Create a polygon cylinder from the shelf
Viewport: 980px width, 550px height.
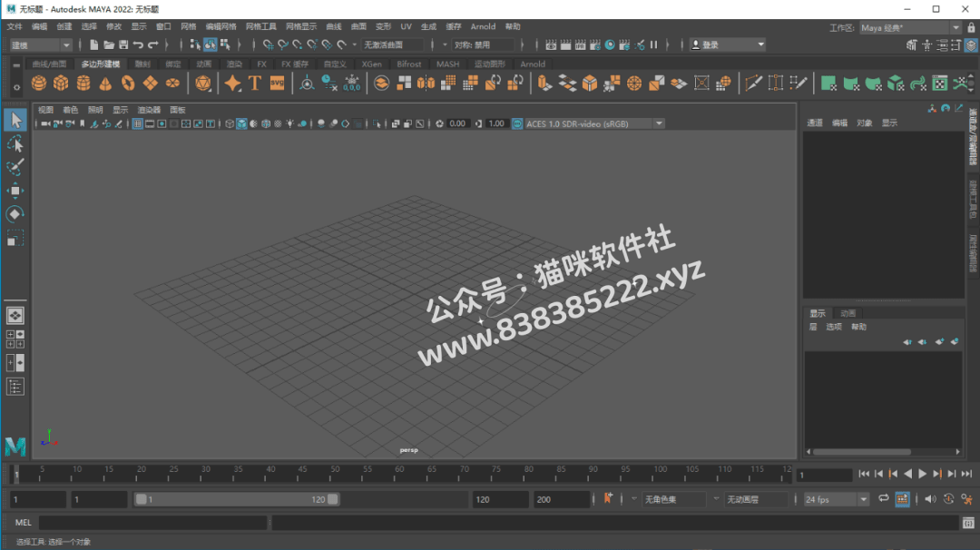[83, 83]
